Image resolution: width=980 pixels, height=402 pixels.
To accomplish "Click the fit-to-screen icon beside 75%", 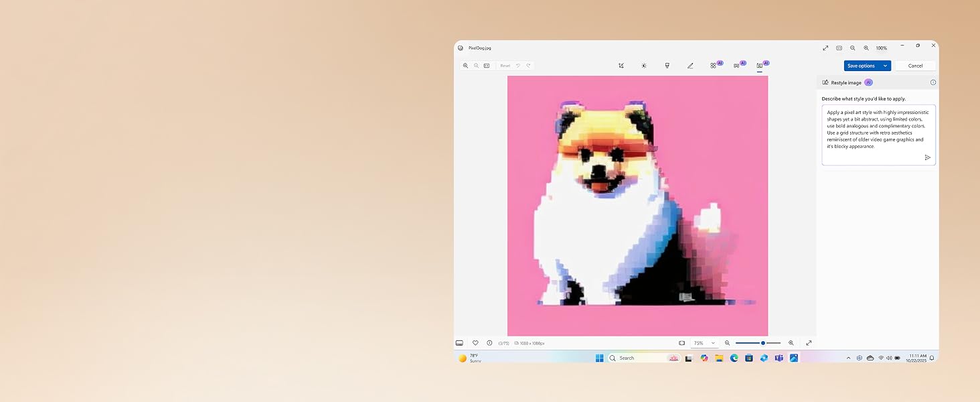I will tap(682, 343).
